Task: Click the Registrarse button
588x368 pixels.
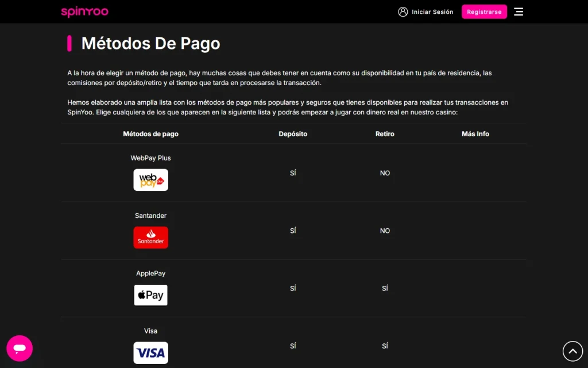Action: (484, 11)
